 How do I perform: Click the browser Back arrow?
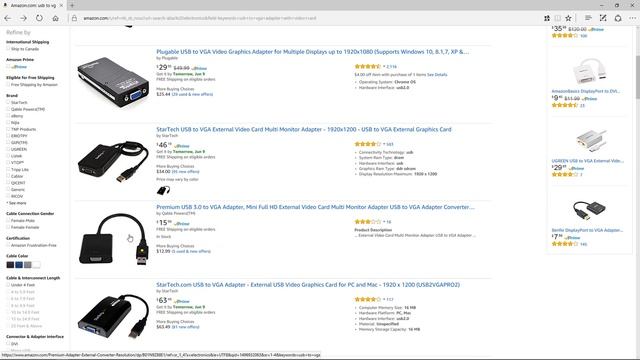click(x=7, y=18)
